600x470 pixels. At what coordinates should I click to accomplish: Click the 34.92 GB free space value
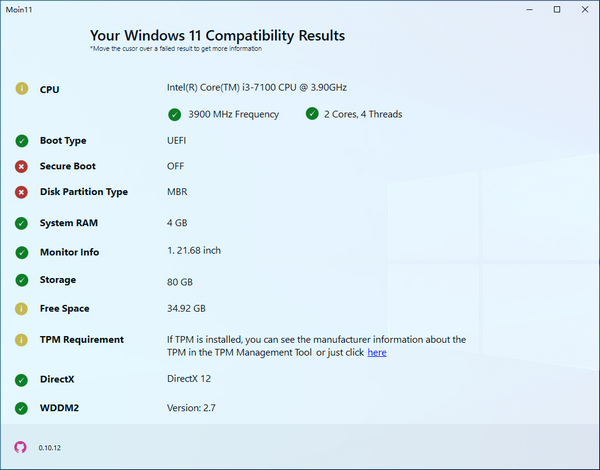pyautogui.click(x=186, y=308)
